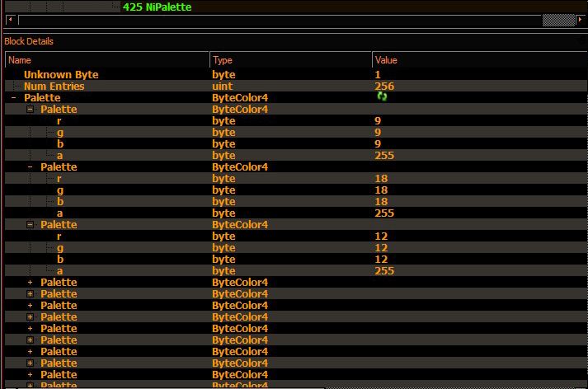Click ByteColor4 type of top-level Palette row
The width and height of the screenshot is (588, 389).
[240, 98]
